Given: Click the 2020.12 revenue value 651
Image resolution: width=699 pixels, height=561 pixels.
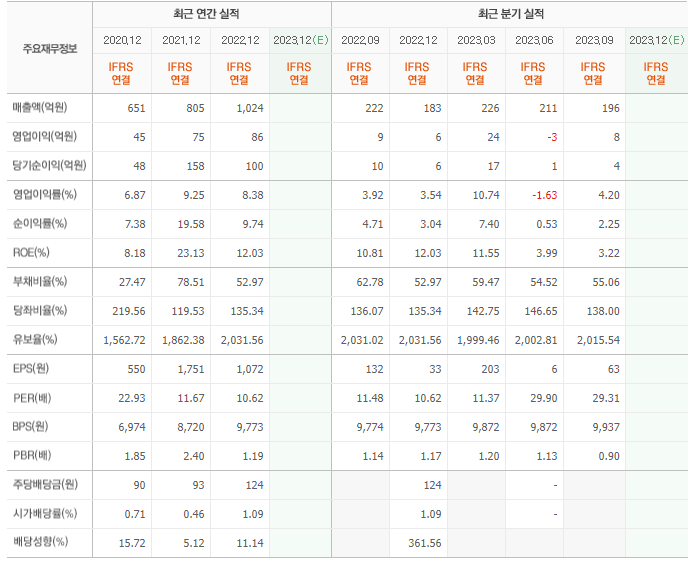Looking at the screenshot, I should click(136, 108).
